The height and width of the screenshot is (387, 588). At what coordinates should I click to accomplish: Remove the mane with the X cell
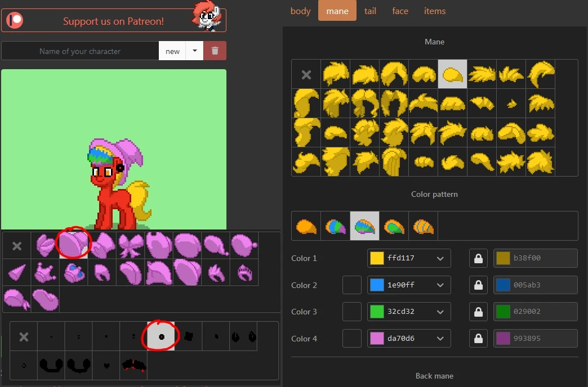306,74
